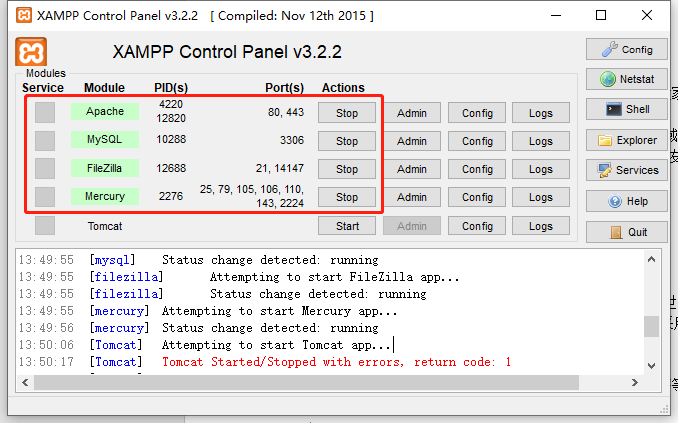The width and height of the screenshot is (678, 423).
Task: Click the vertical scrollbar thumb in log
Action: point(651,326)
